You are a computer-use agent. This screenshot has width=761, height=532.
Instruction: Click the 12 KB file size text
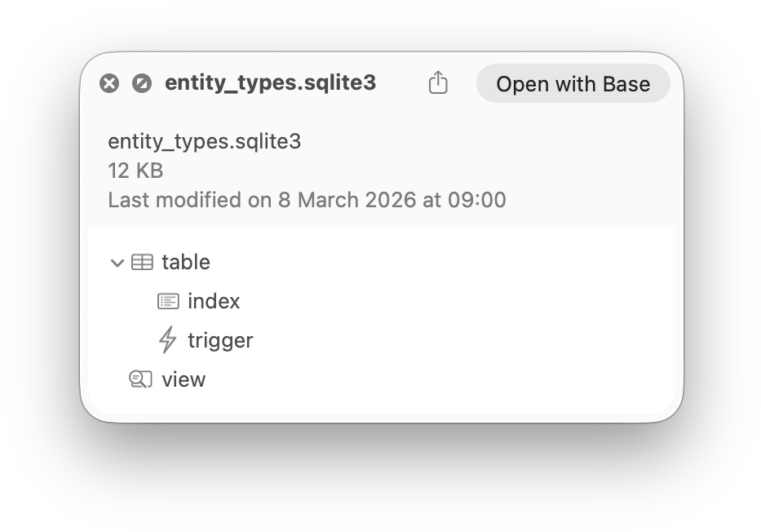coord(135,171)
